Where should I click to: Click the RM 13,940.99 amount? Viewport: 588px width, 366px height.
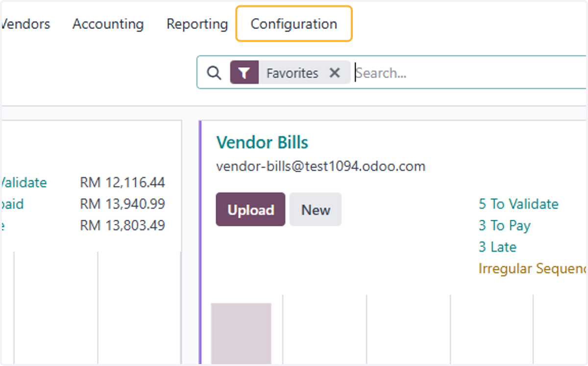(122, 204)
